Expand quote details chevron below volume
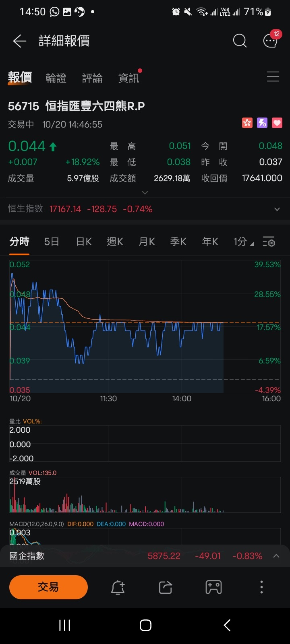Viewport: 290px width, 644px height. (x=145, y=193)
